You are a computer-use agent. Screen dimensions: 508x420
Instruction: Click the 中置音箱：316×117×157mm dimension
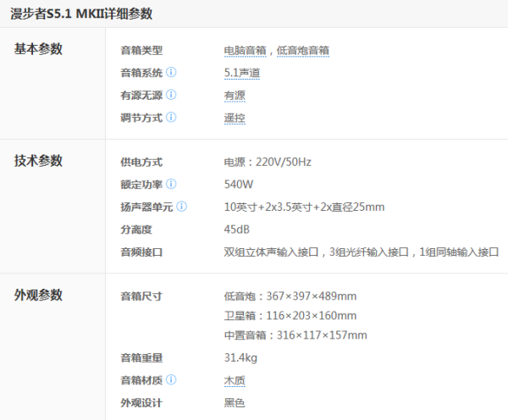tap(295, 335)
